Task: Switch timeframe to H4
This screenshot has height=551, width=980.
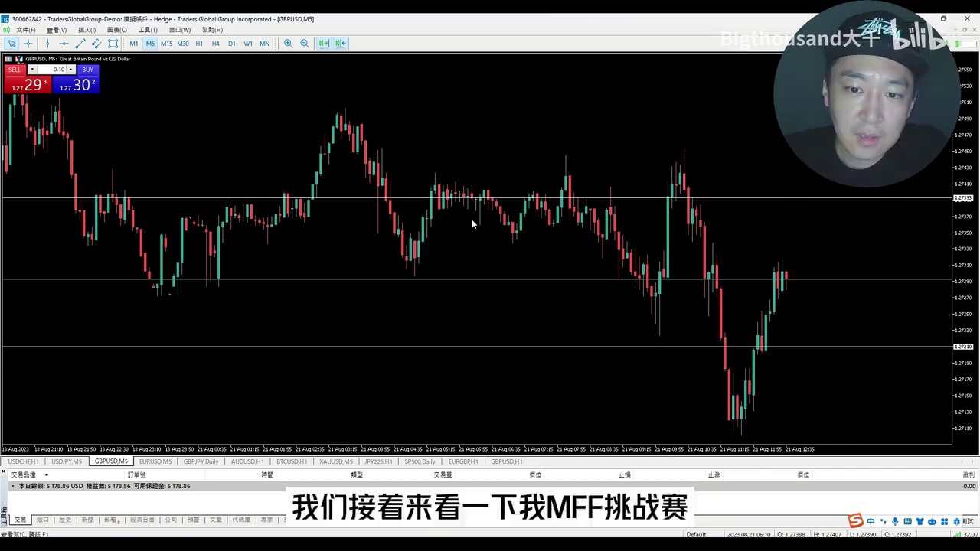Action: tap(215, 44)
